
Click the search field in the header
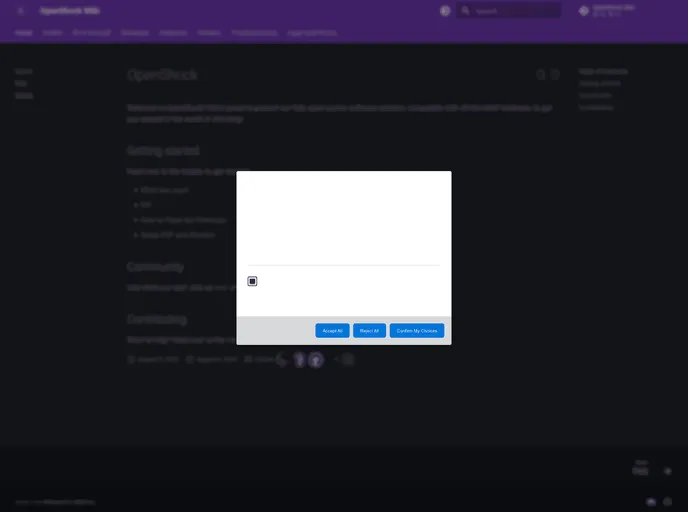pyautogui.click(x=509, y=11)
